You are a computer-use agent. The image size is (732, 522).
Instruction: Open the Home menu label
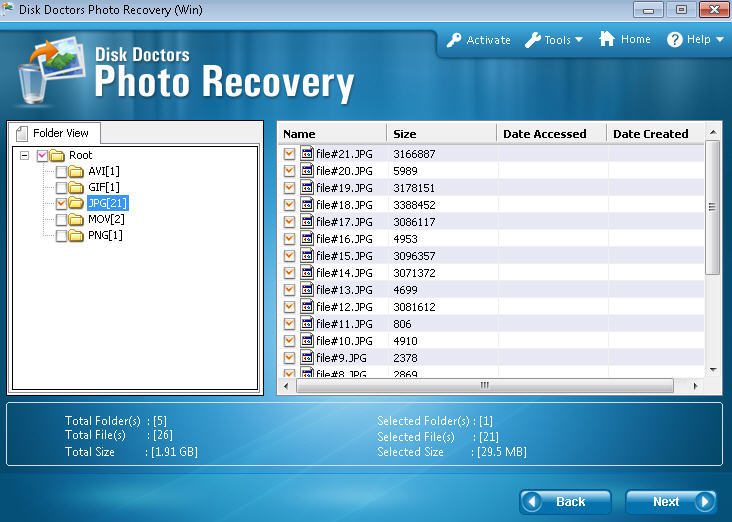(x=635, y=39)
